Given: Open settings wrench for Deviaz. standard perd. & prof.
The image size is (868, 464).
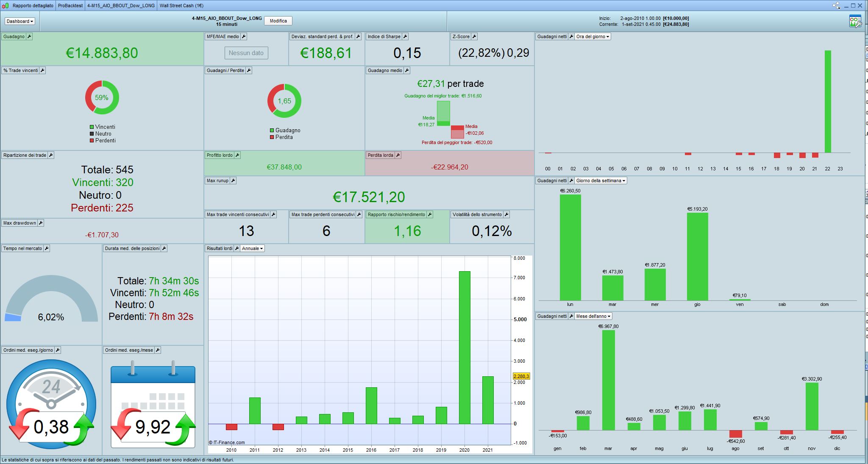Looking at the screenshot, I should (x=358, y=36).
